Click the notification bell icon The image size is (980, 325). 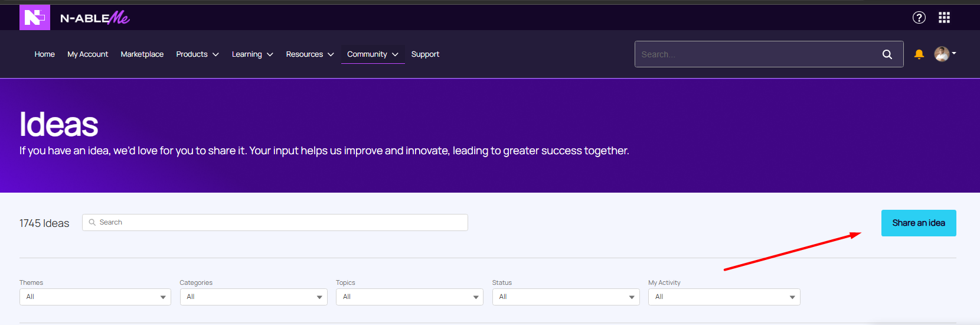[x=919, y=54]
